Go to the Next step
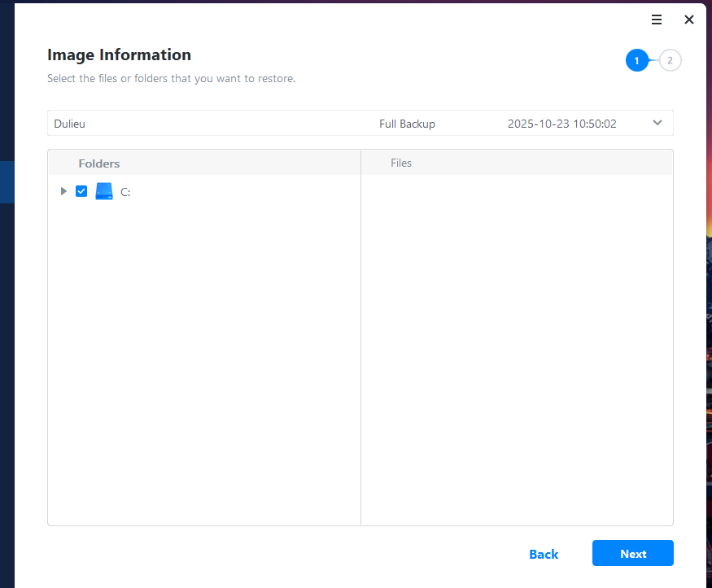712x588 pixels. [x=632, y=554]
